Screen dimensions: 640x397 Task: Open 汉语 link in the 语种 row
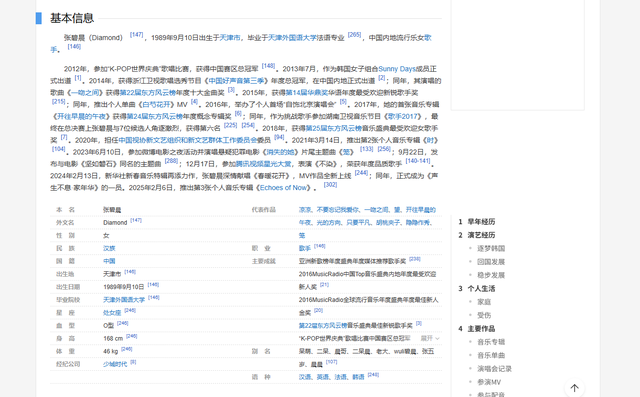point(304,377)
